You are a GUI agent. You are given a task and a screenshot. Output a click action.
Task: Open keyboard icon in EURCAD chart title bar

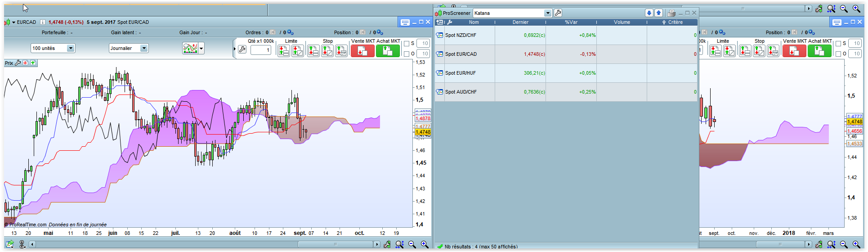click(x=405, y=22)
